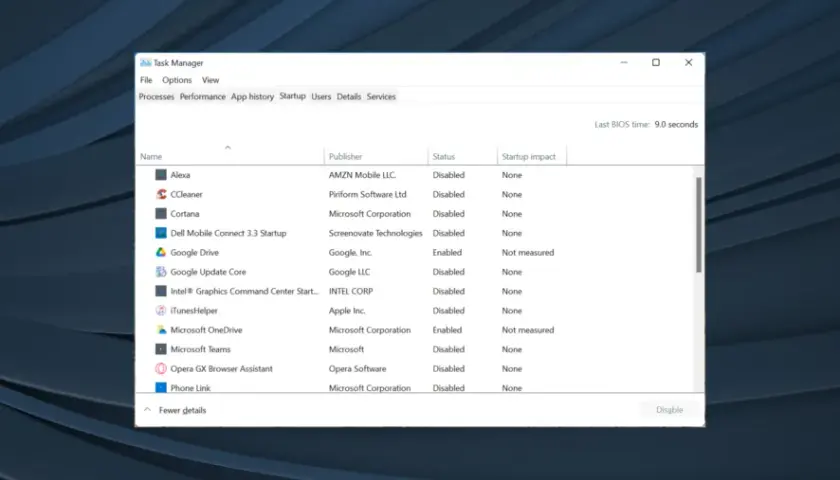Click Not measured in Microsoft OneDrive row
This screenshot has height=480, width=840.
coord(528,329)
